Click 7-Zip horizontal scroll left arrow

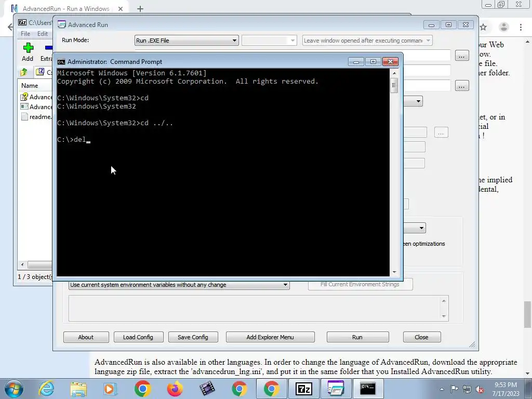[x=22, y=264]
